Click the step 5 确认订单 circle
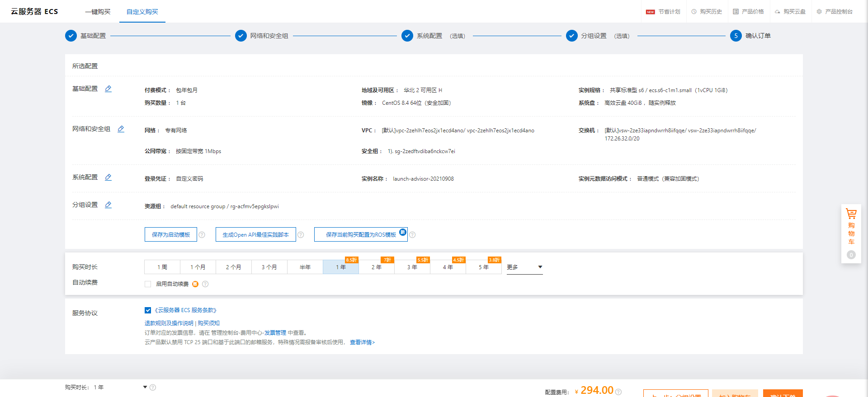Viewport: 868px width, 397px height. (x=736, y=36)
